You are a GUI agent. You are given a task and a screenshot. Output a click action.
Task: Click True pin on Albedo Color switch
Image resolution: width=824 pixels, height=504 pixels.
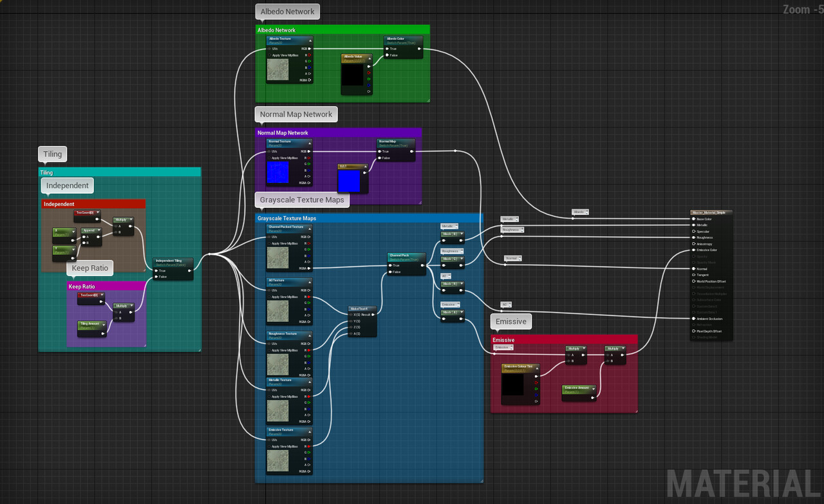(388, 49)
